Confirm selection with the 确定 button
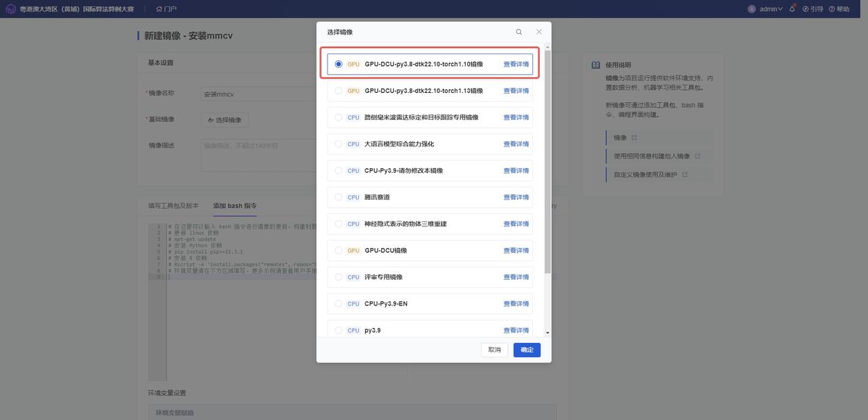The image size is (868, 420). [526, 350]
